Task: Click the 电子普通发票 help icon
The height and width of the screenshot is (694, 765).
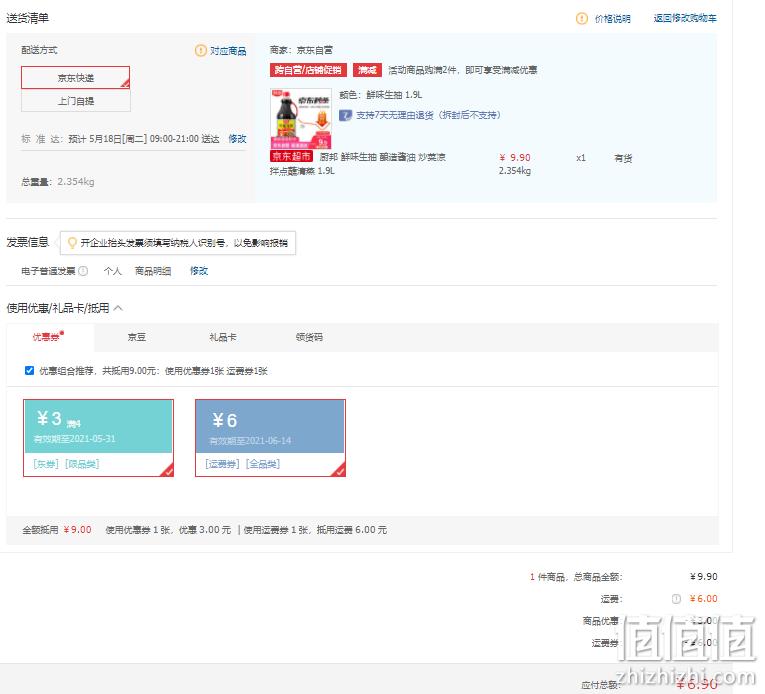Action: tap(83, 271)
